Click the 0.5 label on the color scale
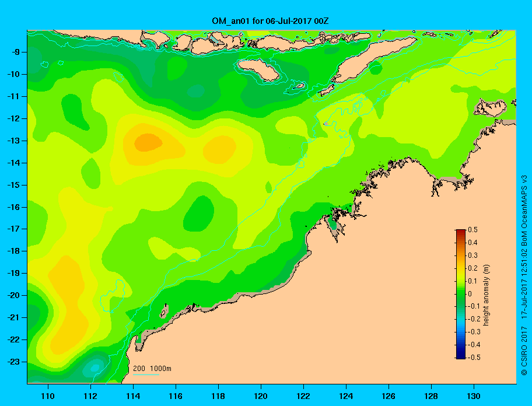The width and height of the screenshot is (532, 406). [473, 230]
